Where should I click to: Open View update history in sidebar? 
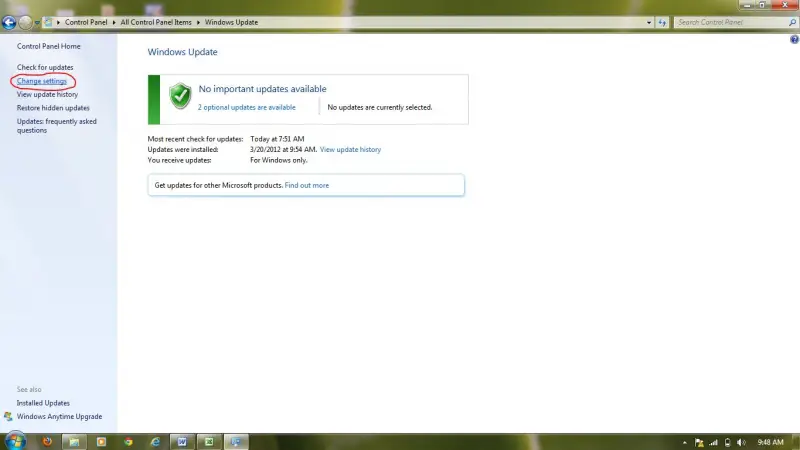(x=47, y=94)
